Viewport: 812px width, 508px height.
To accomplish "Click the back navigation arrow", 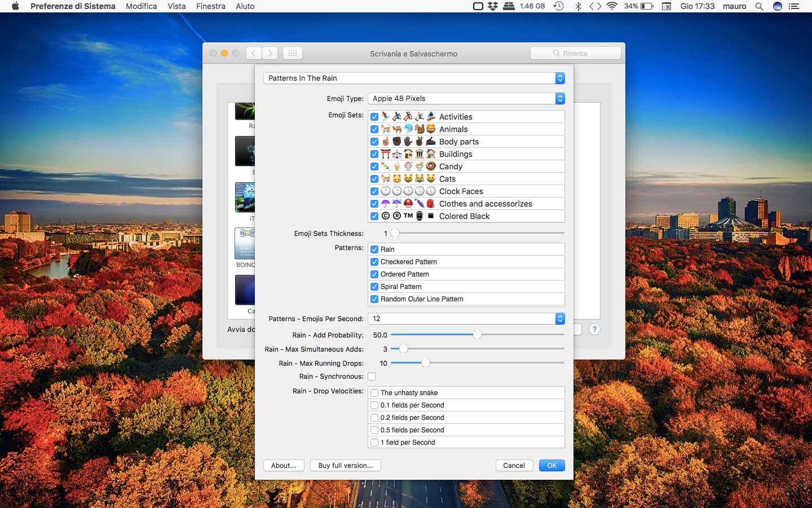I will tap(254, 53).
